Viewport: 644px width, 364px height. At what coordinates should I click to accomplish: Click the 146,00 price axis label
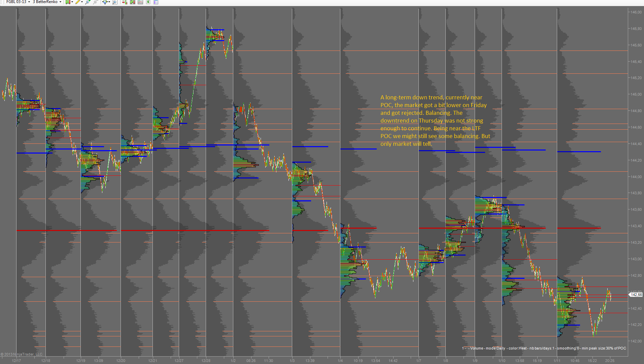pyautogui.click(x=636, y=12)
